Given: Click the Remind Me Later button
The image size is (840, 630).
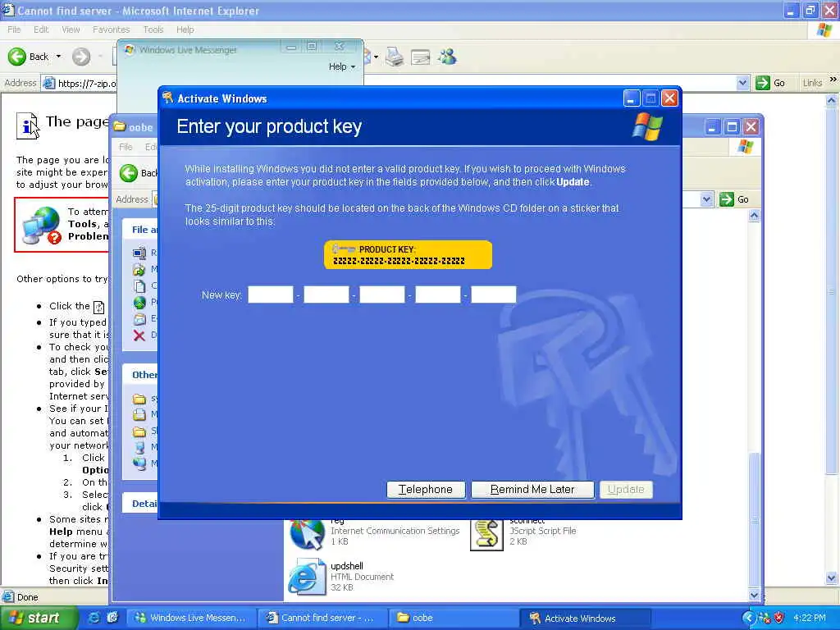Looking at the screenshot, I should pyautogui.click(x=532, y=490).
